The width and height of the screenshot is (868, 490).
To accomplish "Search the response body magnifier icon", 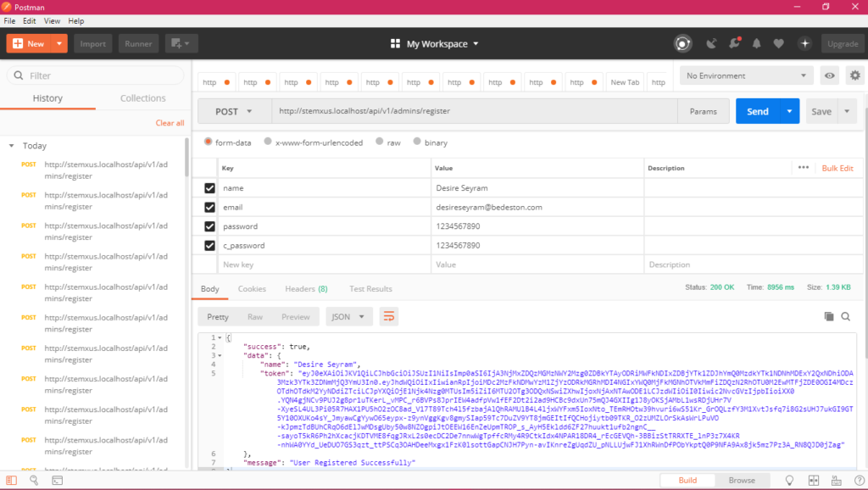I will (x=845, y=316).
